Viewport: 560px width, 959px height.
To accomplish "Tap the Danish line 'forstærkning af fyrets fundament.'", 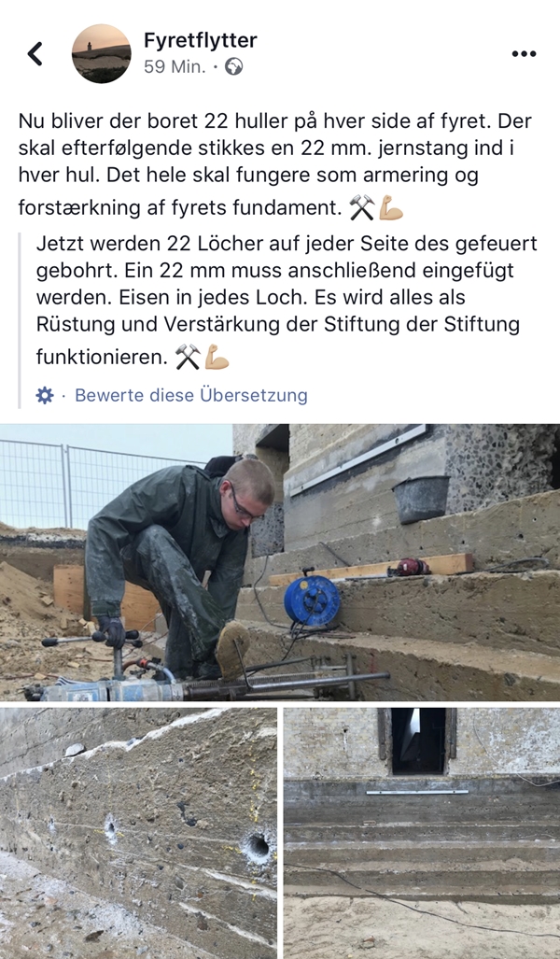I will click(180, 208).
